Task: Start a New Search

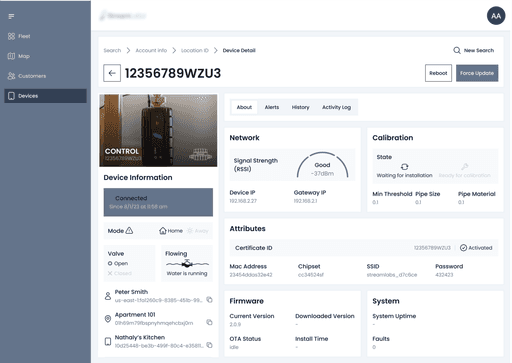Action: tap(474, 50)
